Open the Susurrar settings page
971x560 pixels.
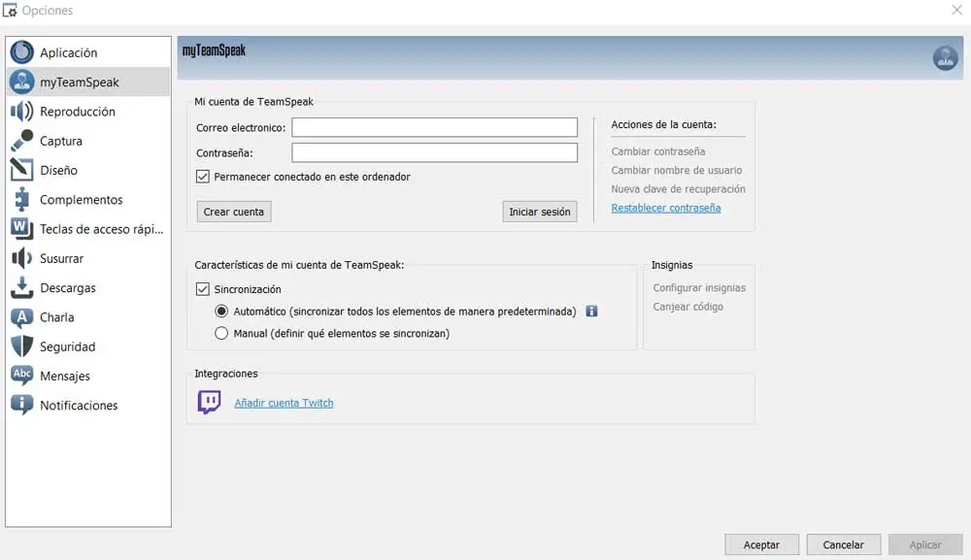(x=88, y=258)
